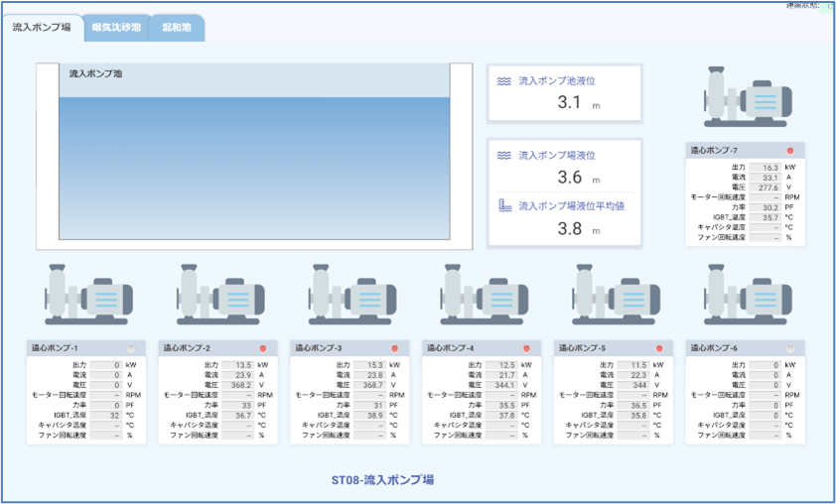Switch to the 流入ポンプ場 tab
This screenshot has height=504, width=836.
(42, 27)
